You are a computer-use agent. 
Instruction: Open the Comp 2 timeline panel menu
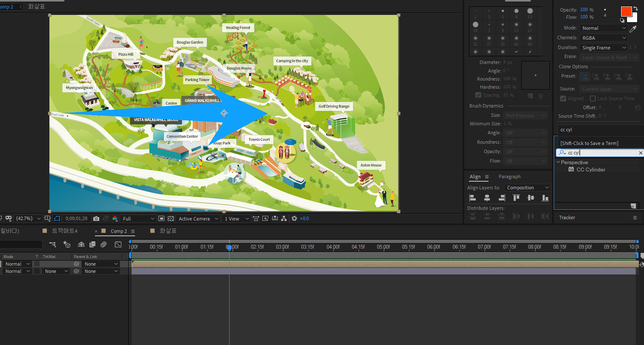pos(133,231)
